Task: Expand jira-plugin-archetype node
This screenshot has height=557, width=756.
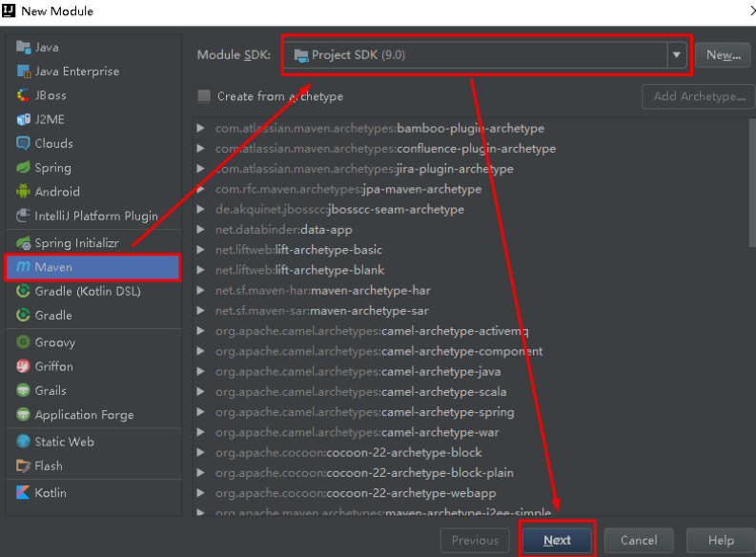Action: click(x=200, y=169)
